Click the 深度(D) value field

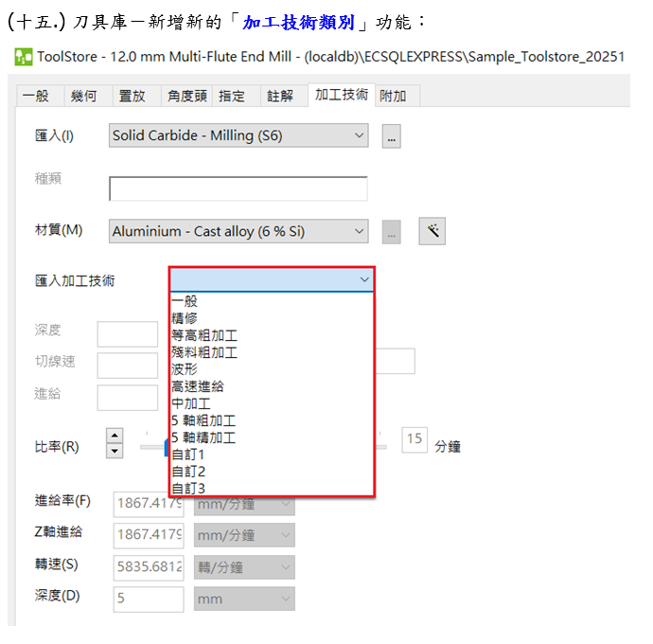tap(149, 599)
